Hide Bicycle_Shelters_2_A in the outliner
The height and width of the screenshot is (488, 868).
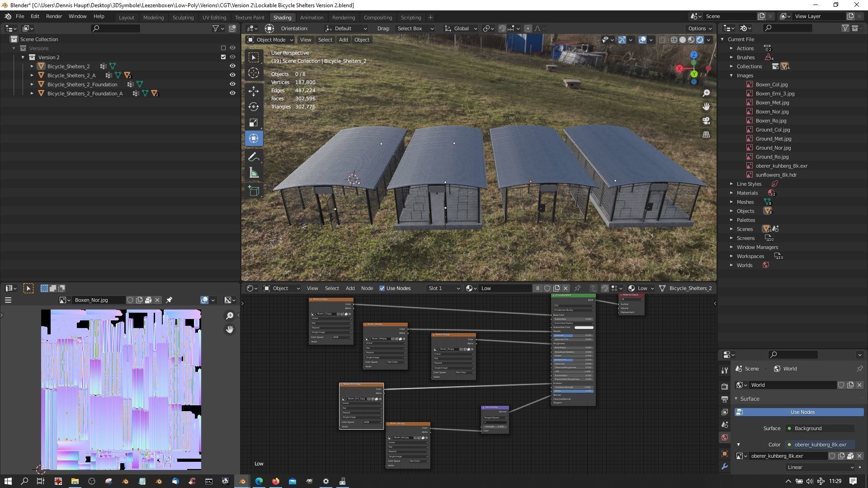click(x=232, y=75)
